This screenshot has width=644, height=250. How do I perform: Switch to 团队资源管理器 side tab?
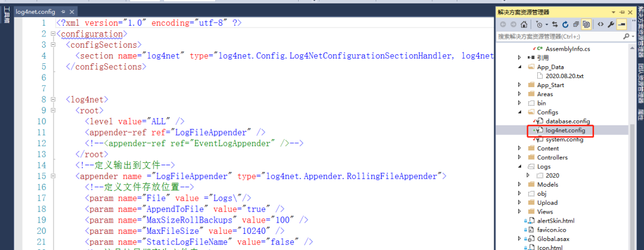click(x=640, y=82)
